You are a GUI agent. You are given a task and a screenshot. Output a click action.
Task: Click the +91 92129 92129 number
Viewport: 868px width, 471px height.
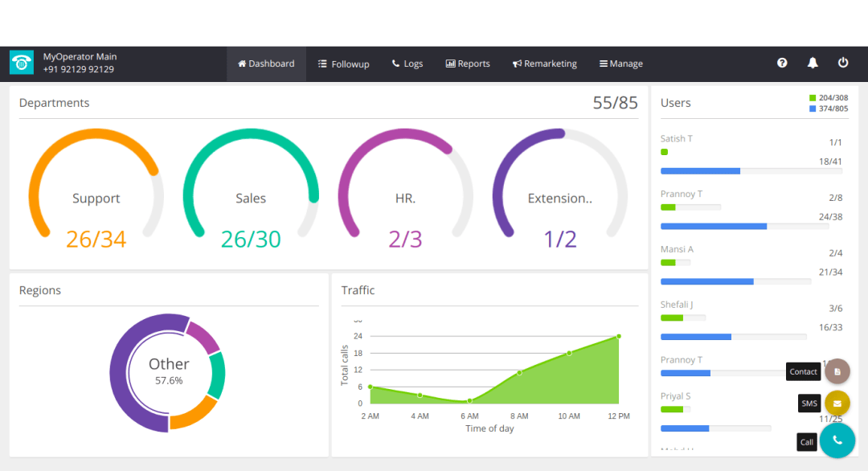click(x=79, y=69)
